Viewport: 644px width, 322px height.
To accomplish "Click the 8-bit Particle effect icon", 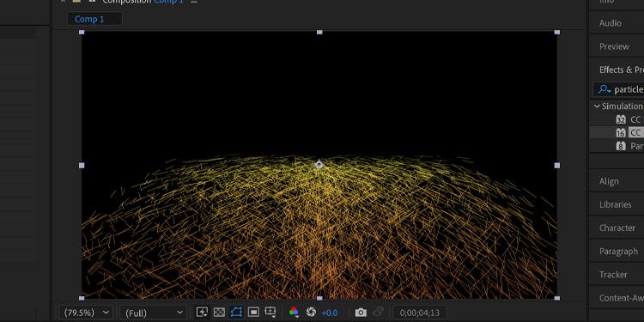I will pos(621,146).
